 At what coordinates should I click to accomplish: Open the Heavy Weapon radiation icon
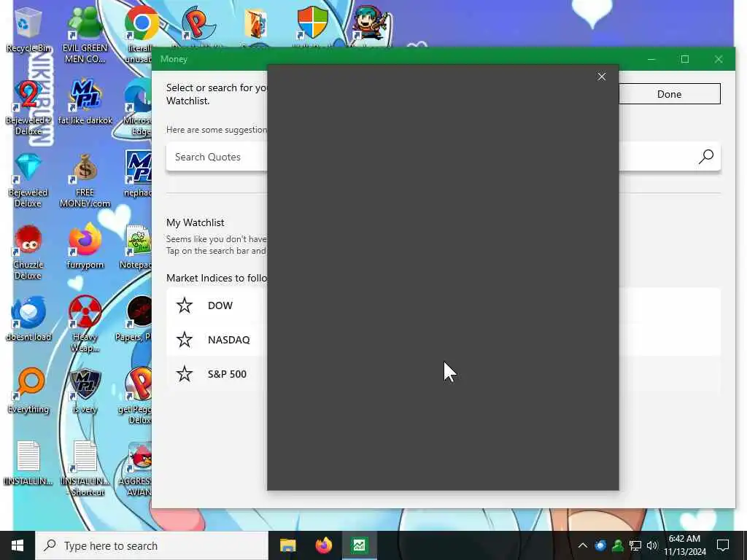pos(85,324)
